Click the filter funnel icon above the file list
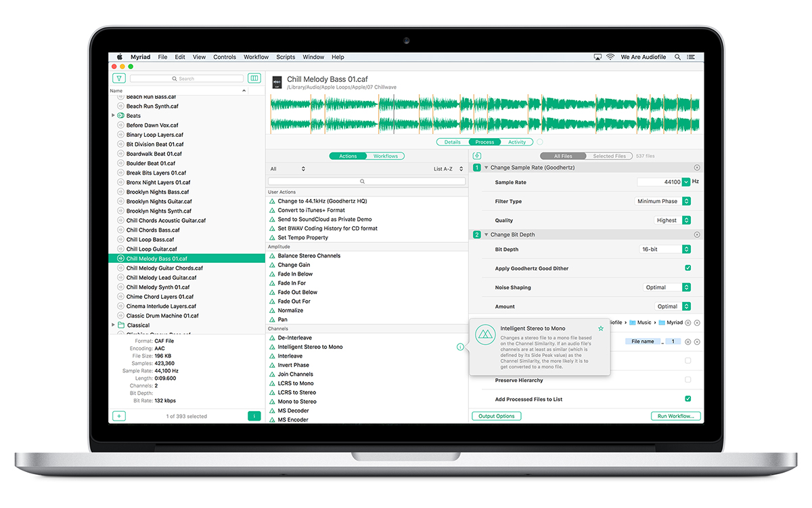Screen dimensions: 812x508 [x=119, y=78]
